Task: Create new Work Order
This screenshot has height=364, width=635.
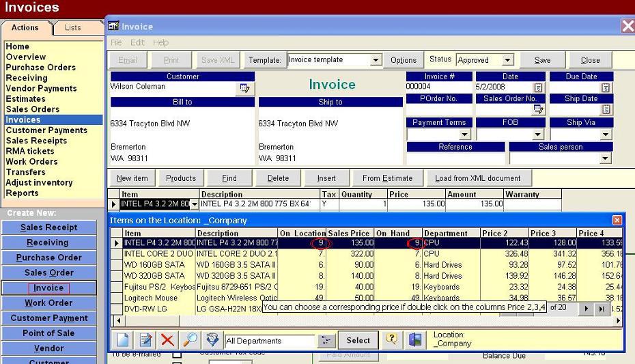Action: click(49, 303)
